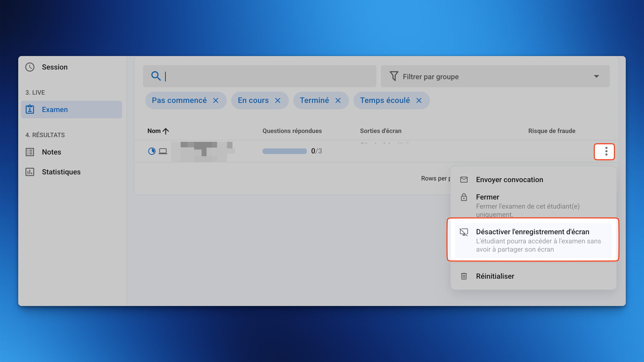
Task: Remove the "Terminé" filter chip
Action: pyautogui.click(x=338, y=100)
